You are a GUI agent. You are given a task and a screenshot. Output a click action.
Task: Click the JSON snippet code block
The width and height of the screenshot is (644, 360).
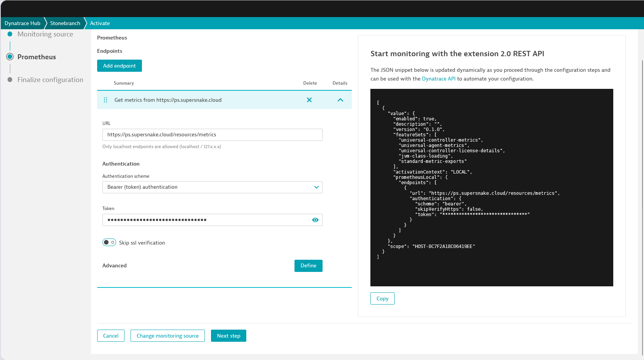(x=492, y=188)
